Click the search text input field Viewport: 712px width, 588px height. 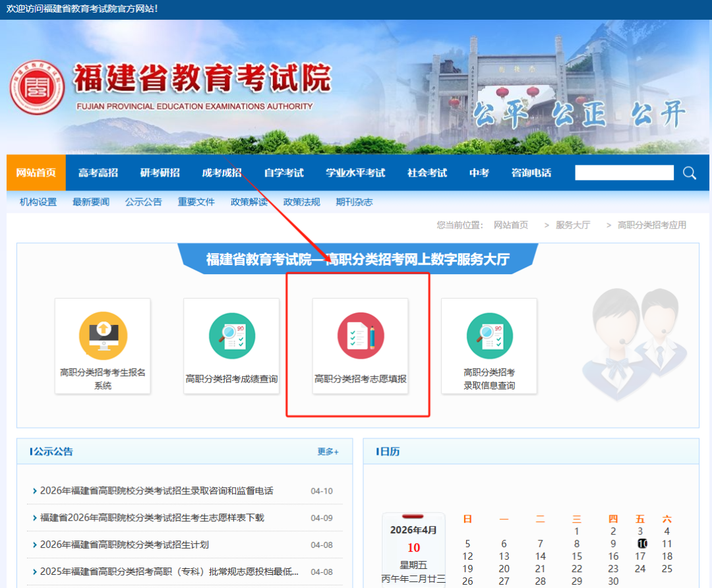click(624, 173)
